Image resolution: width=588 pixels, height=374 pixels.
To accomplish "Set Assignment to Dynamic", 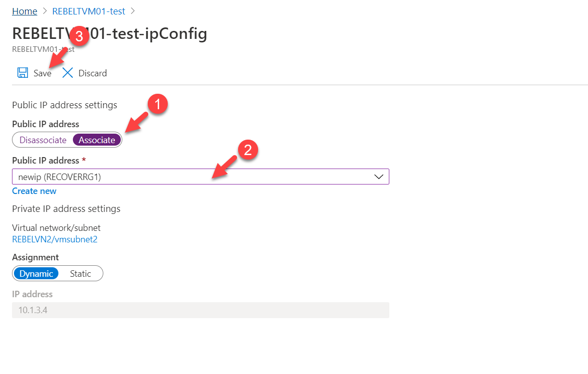I will click(x=36, y=274).
